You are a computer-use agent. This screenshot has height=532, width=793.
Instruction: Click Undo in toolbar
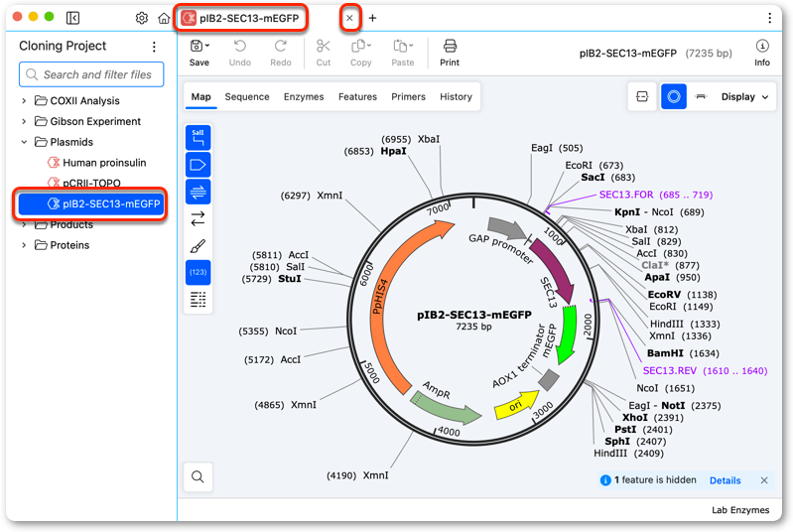240,53
